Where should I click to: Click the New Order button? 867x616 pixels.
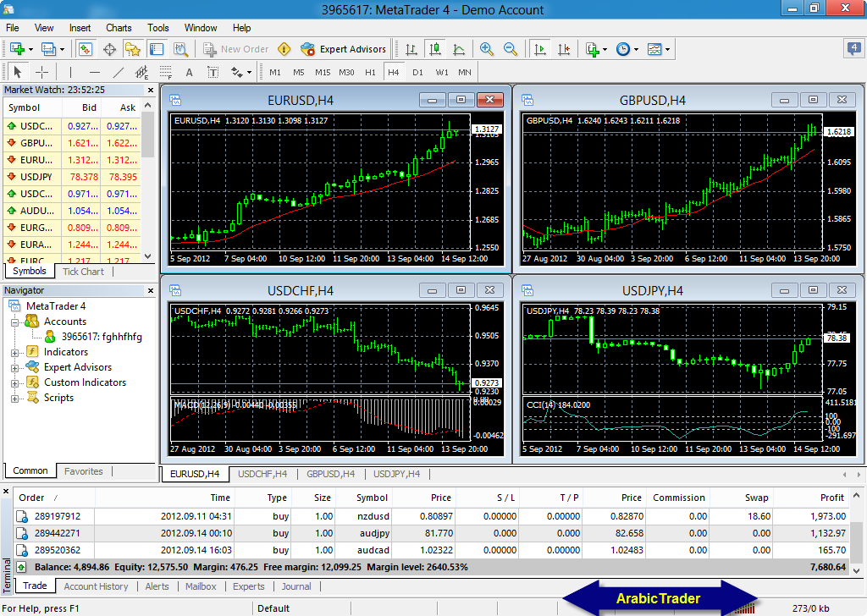coord(236,49)
